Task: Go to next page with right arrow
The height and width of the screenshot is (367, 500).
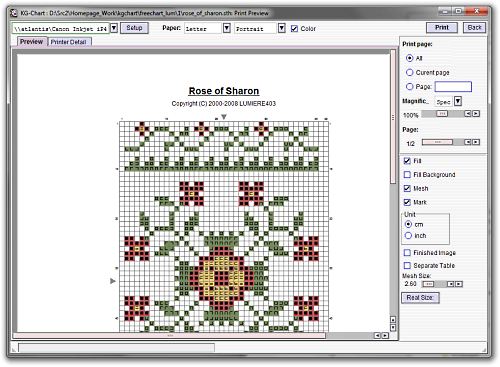Action: pos(476,142)
